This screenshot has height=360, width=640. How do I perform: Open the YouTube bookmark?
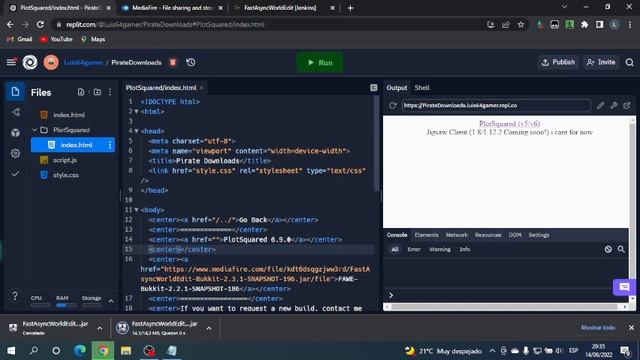(x=56, y=39)
